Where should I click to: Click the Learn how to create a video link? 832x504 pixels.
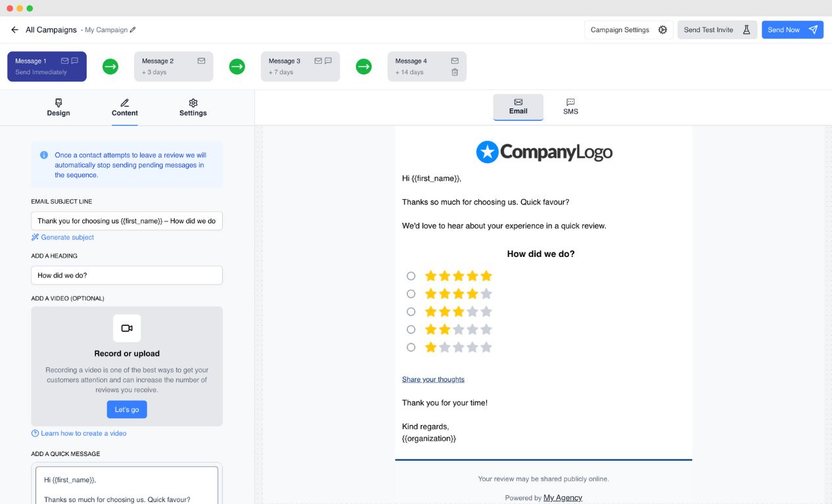[83, 433]
